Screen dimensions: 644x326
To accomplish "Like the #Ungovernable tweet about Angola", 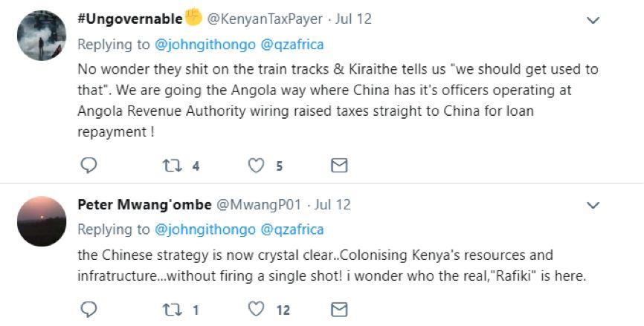I will 257,166.
